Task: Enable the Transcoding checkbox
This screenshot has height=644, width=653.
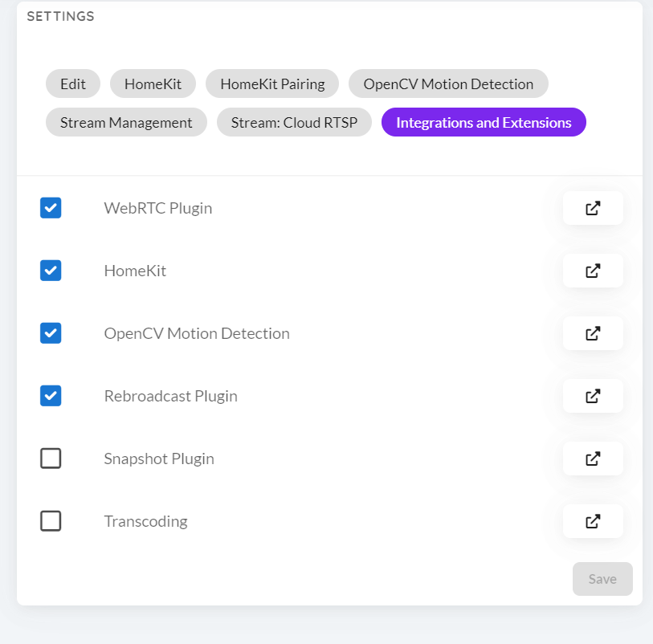Action: coord(51,521)
